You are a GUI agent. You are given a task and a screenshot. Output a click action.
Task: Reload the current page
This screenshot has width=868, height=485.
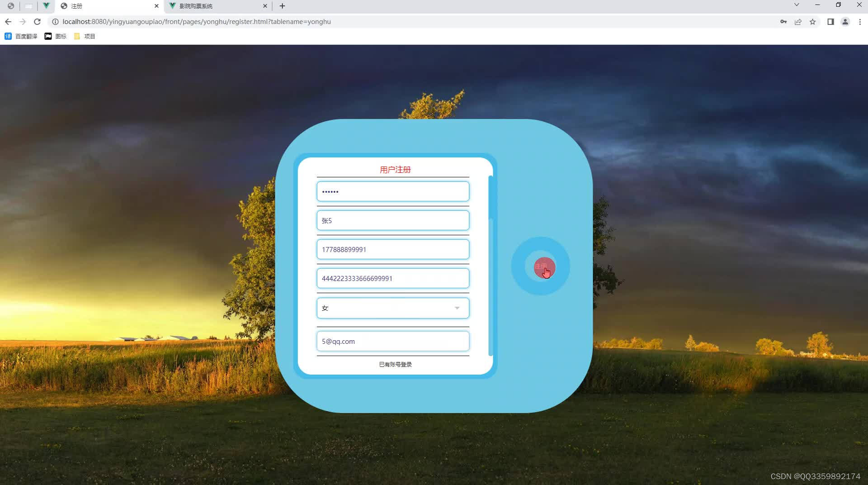click(38, 22)
